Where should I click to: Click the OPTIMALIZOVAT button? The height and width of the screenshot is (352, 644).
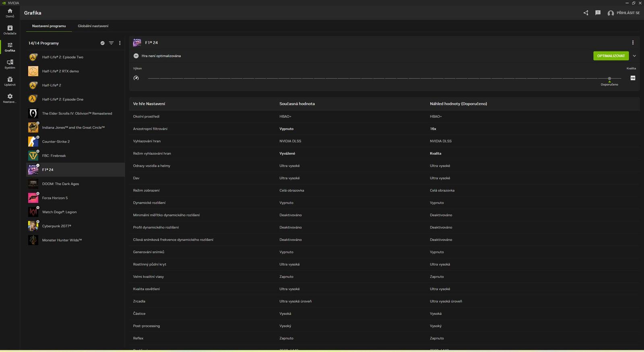click(x=611, y=56)
